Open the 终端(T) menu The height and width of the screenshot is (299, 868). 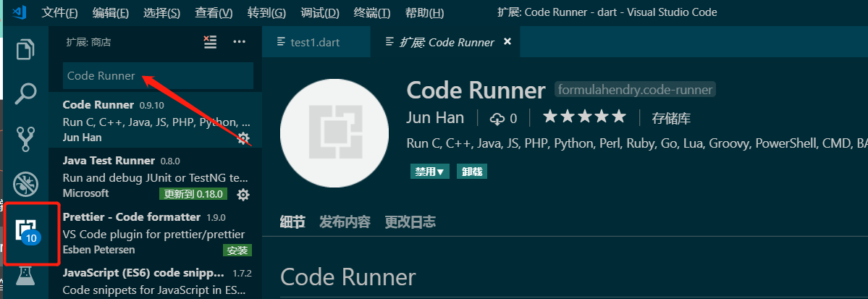(372, 12)
